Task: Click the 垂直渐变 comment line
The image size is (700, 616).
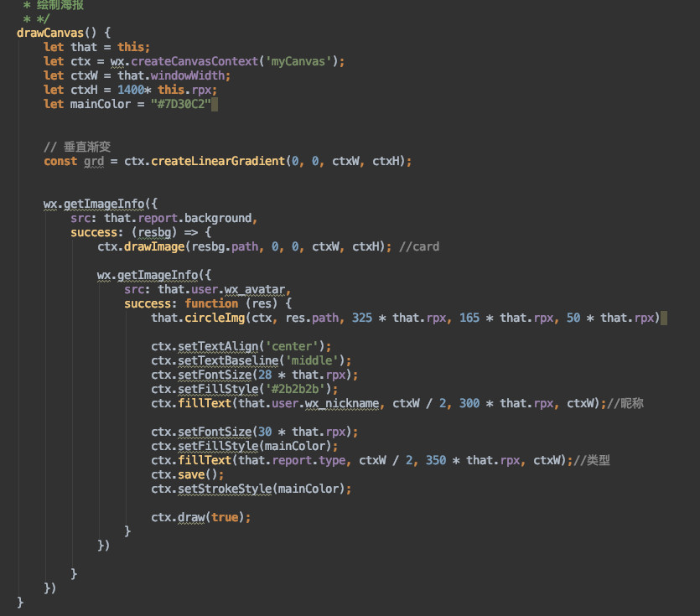Action: (77, 147)
